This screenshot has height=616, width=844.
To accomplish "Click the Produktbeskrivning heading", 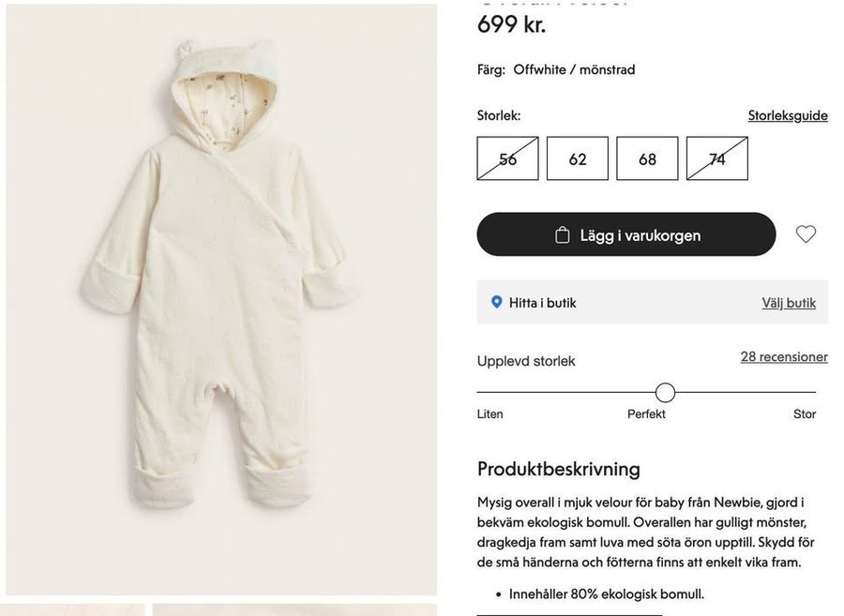I will [x=559, y=469].
